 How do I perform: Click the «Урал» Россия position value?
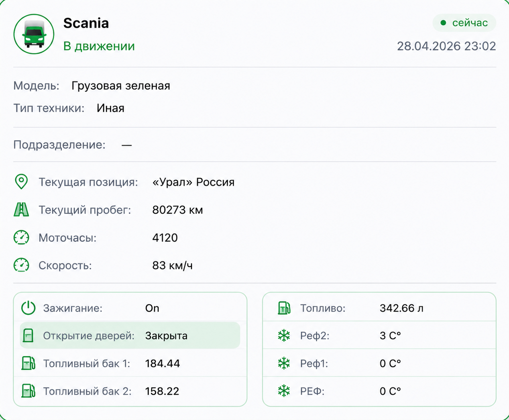coord(193,182)
